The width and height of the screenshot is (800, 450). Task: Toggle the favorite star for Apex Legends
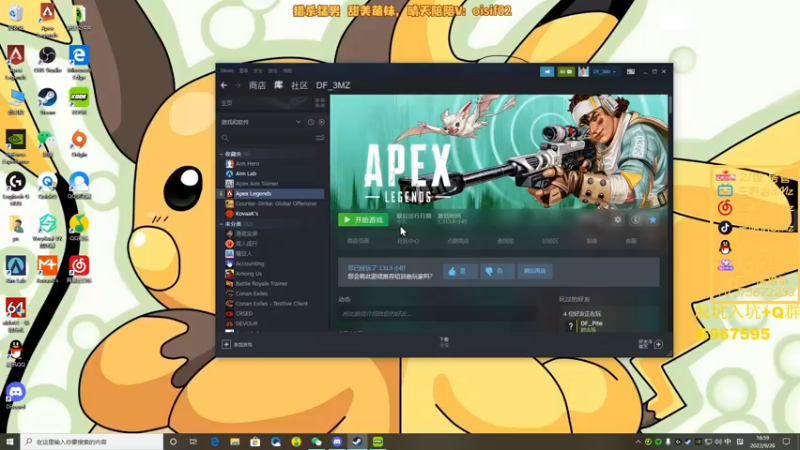pos(653,220)
